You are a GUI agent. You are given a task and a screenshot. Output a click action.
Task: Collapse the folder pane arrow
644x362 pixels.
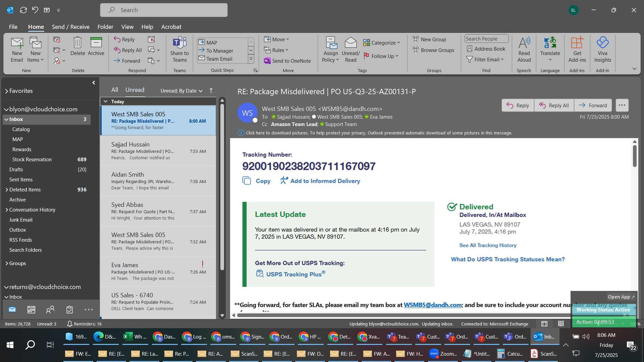[x=94, y=82]
